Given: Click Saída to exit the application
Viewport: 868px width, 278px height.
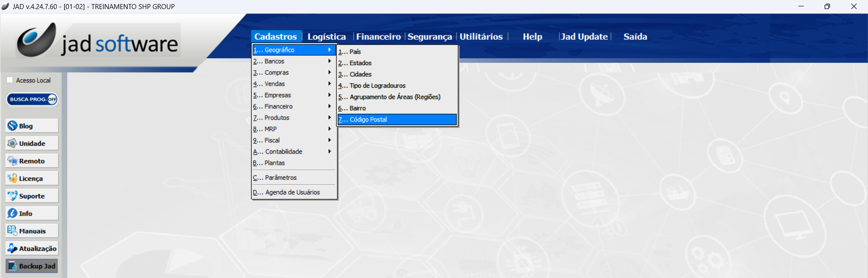Looking at the screenshot, I should 635,37.
